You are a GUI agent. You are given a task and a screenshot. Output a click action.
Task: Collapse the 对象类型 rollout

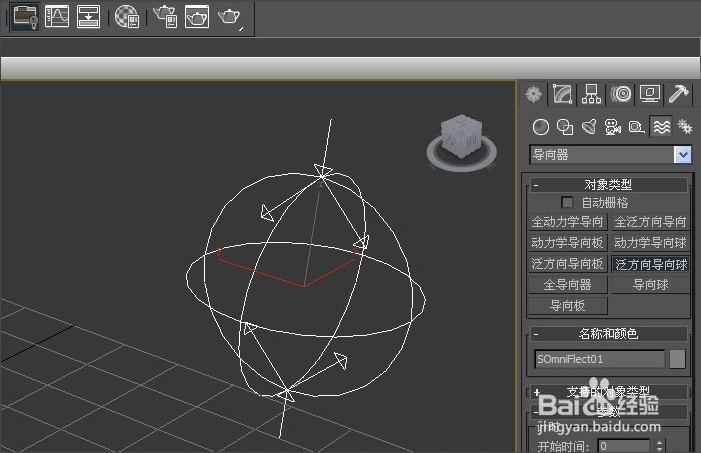tap(609, 184)
